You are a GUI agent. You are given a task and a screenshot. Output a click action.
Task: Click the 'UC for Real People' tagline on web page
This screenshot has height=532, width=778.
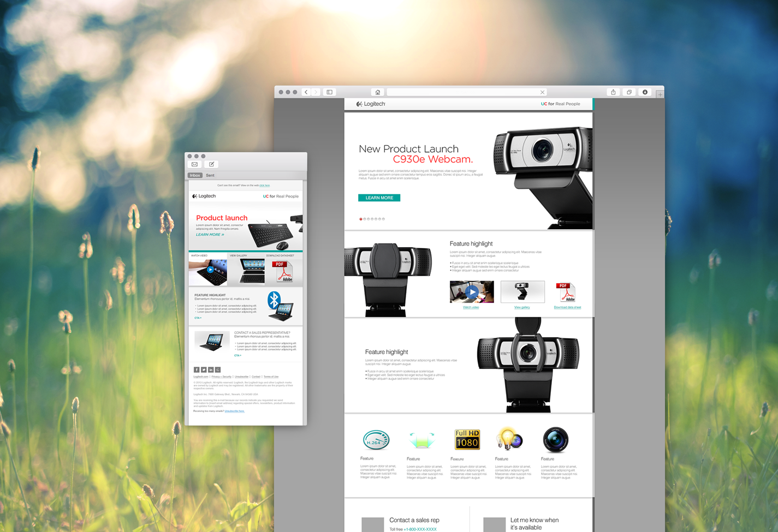coord(561,104)
